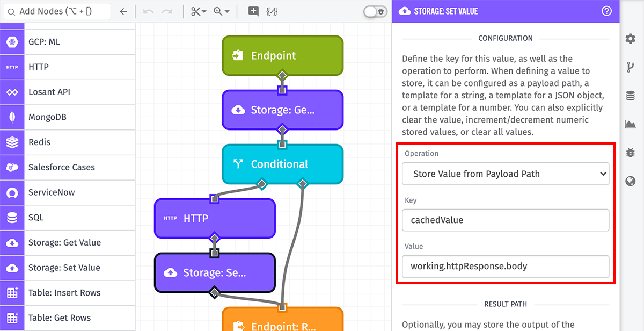The width and height of the screenshot is (644, 331).
Task: Click the RESULT PATH section heading
Action: (506, 304)
